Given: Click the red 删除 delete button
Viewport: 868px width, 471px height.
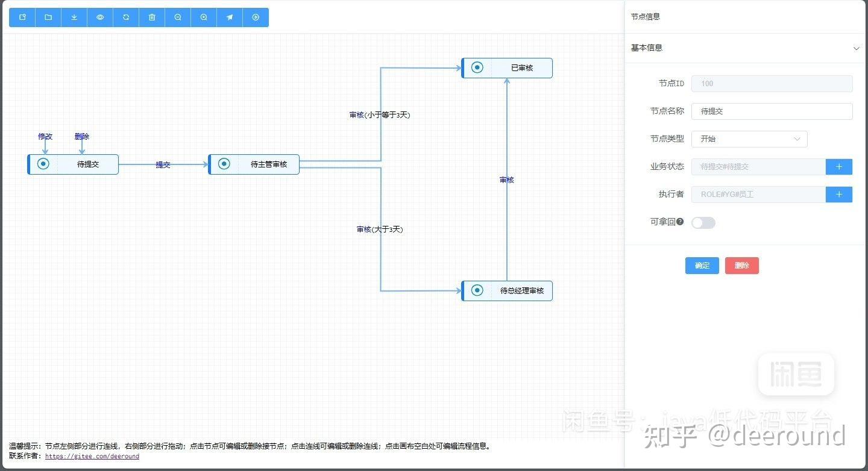Looking at the screenshot, I should [x=741, y=265].
